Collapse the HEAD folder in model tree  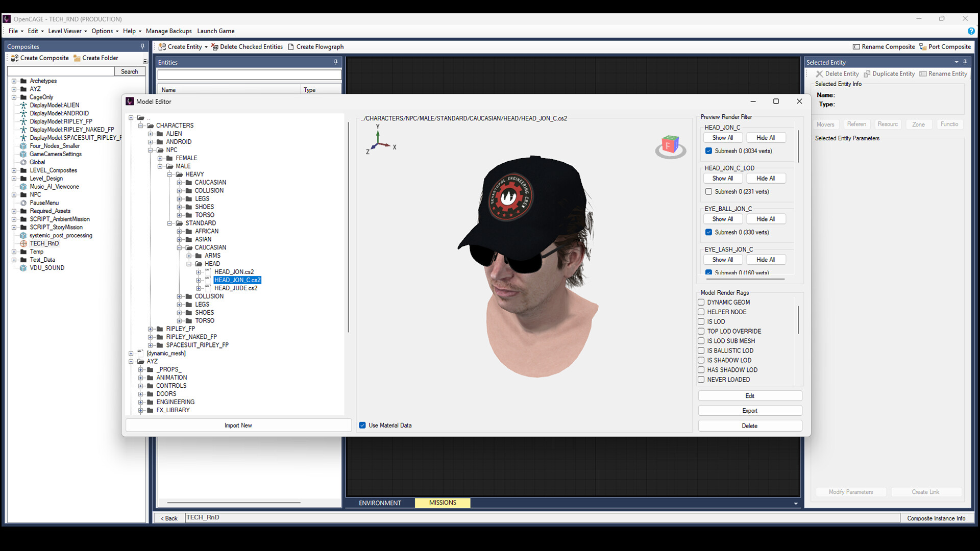(189, 264)
